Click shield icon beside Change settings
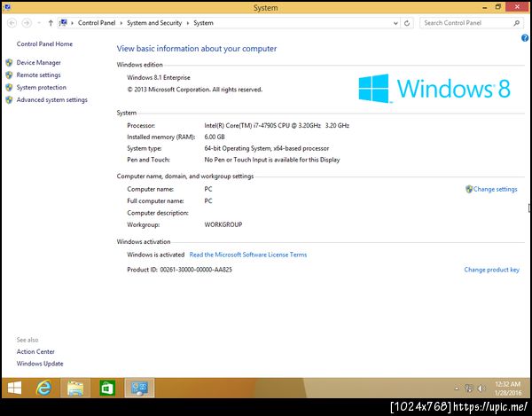The height and width of the screenshot is (416, 532). pos(469,189)
